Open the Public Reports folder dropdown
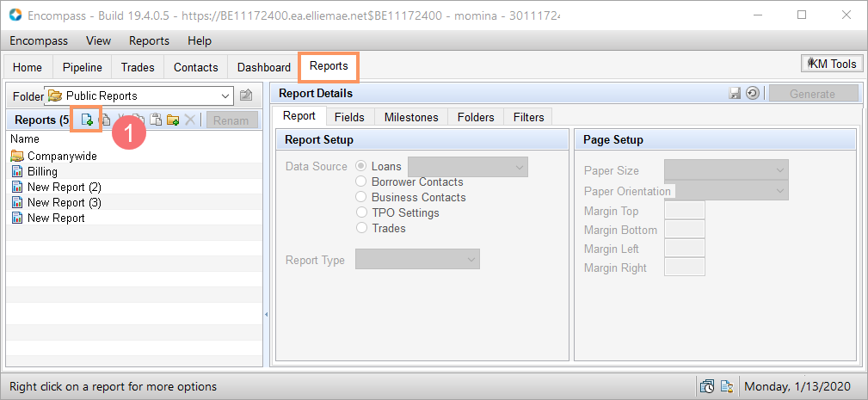Viewport: 868px width, 400px height. pyautogui.click(x=139, y=95)
